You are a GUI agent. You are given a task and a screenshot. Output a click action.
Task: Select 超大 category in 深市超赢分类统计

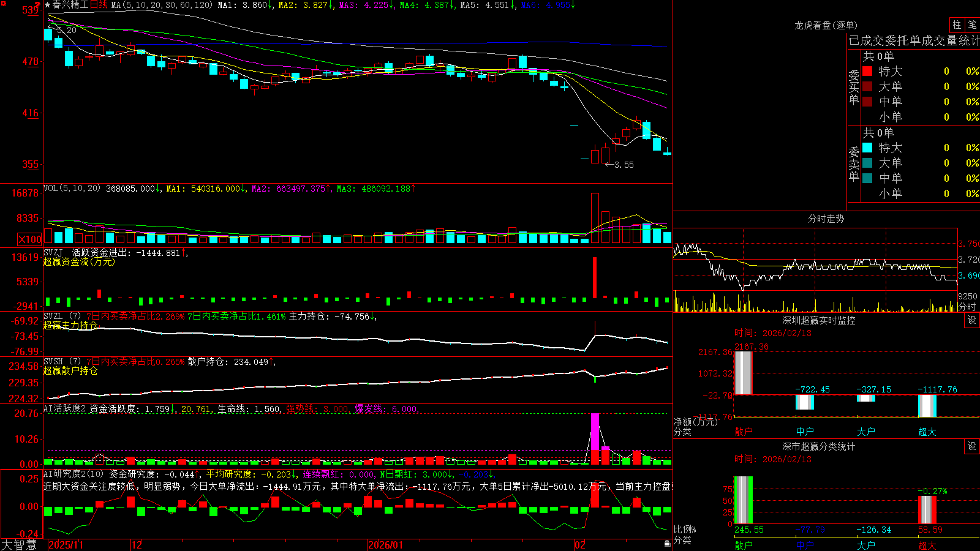[x=927, y=545]
